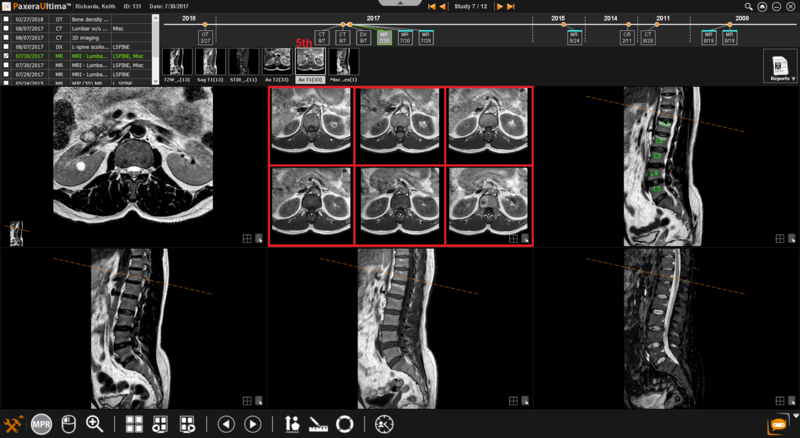
Task: Click the circle ROI tool
Action: pos(345,424)
